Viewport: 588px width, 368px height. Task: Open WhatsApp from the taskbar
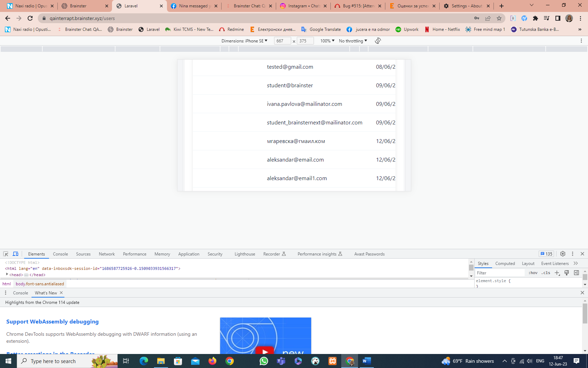[264, 361]
